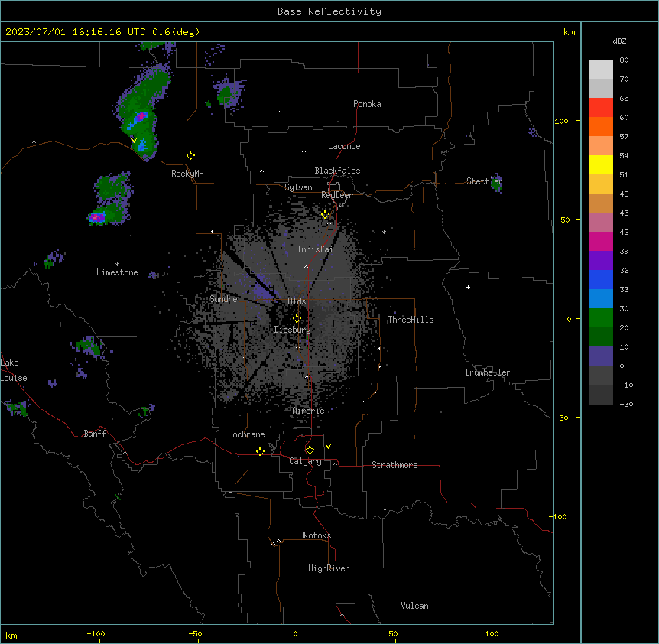Pick the purple swatch below 39 dBZ

pyautogui.click(x=601, y=260)
